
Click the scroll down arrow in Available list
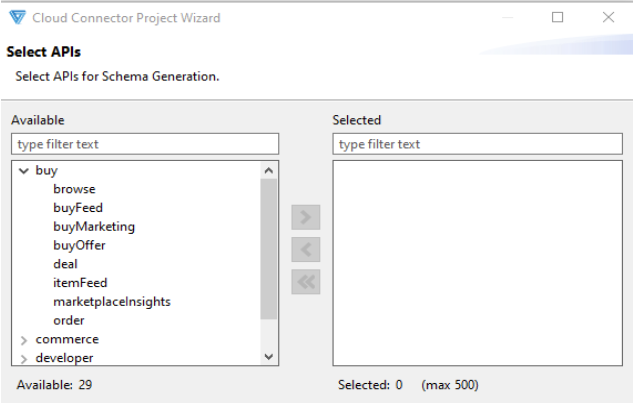[269, 357]
